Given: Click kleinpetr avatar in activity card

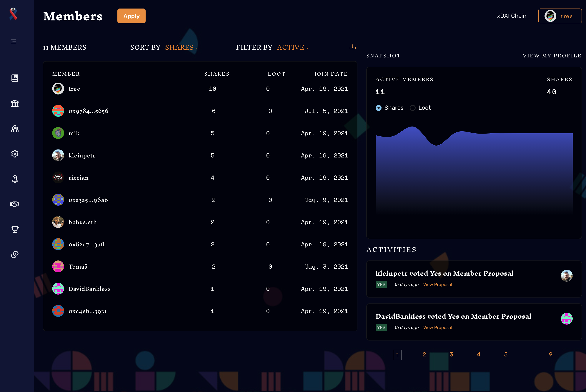Looking at the screenshot, I should point(567,276).
